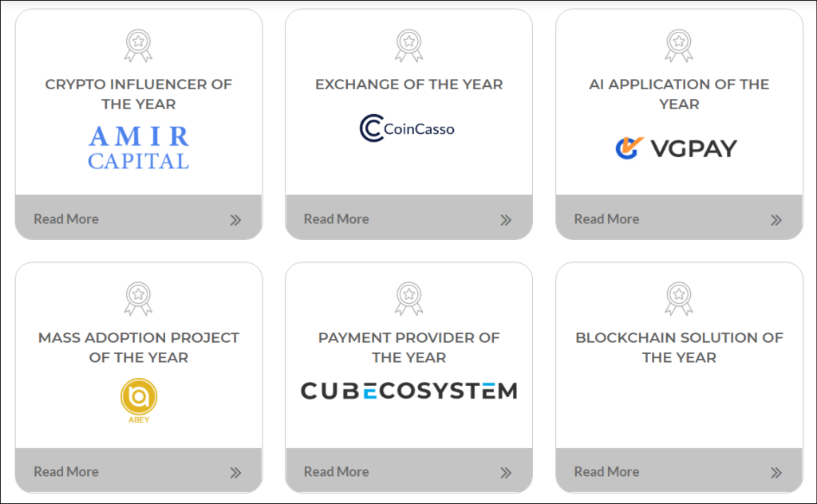Expand double chevron on Payment Provider card
Screen dimensions: 817x504
506,473
